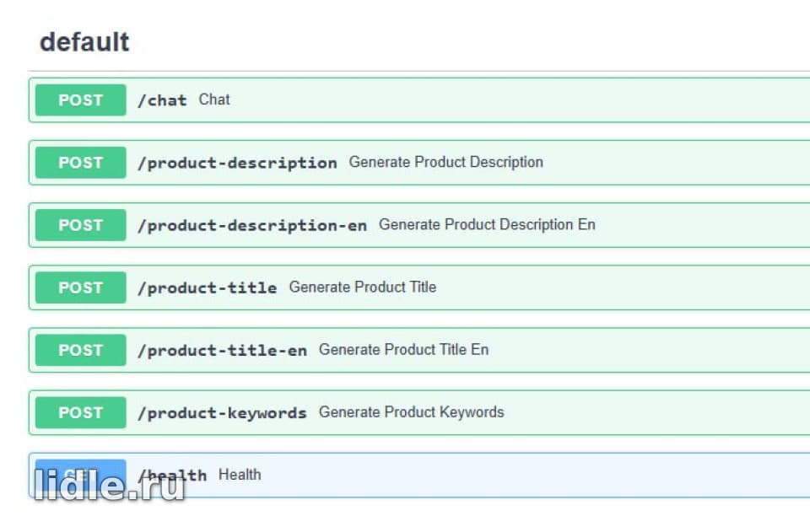
Task: Expand the /product-description endpoint path
Action: [237, 163]
